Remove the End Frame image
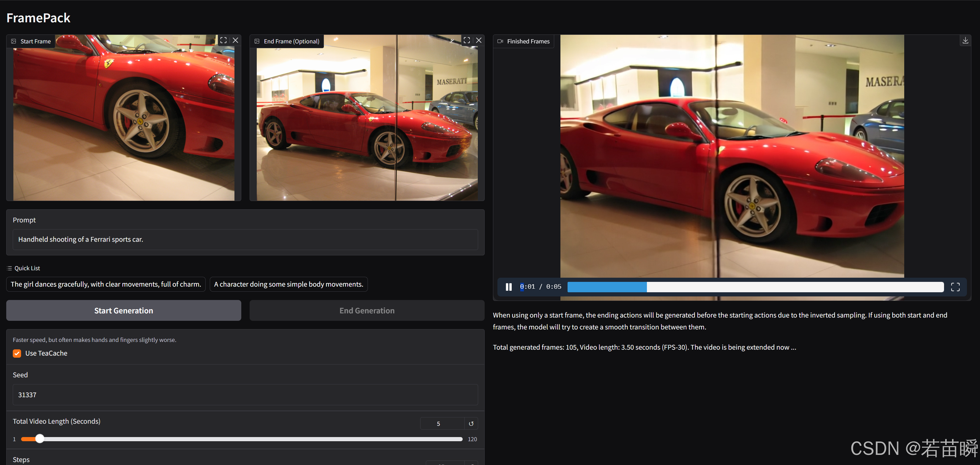This screenshot has width=980, height=465. (x=479, y=40)
